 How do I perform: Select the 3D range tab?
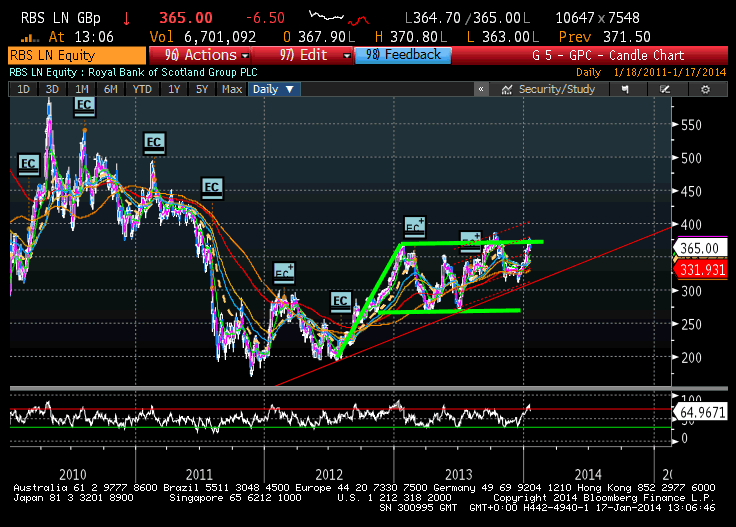pos(52,89)
